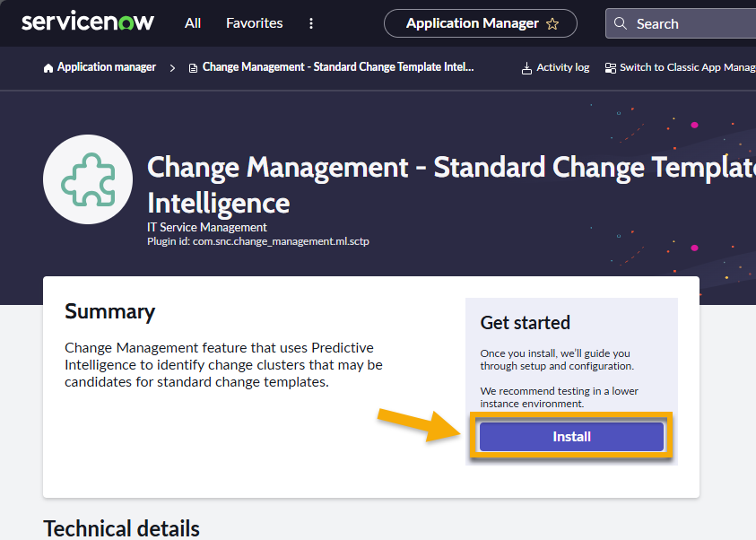The height and width of the screenshot is (540, 756).
Task: Click the Switch to Classic App Manager grid icon
Action: [609, 66]
